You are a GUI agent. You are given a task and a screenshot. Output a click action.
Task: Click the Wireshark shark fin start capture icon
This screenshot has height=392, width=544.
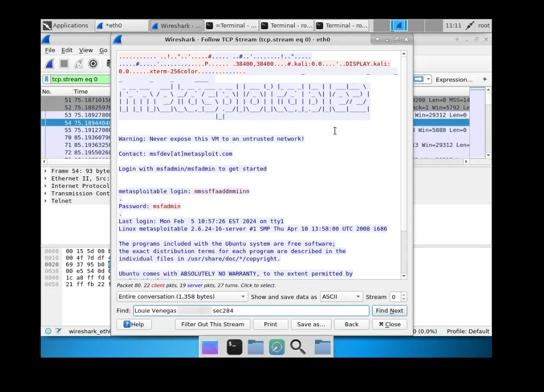(49, 64)
